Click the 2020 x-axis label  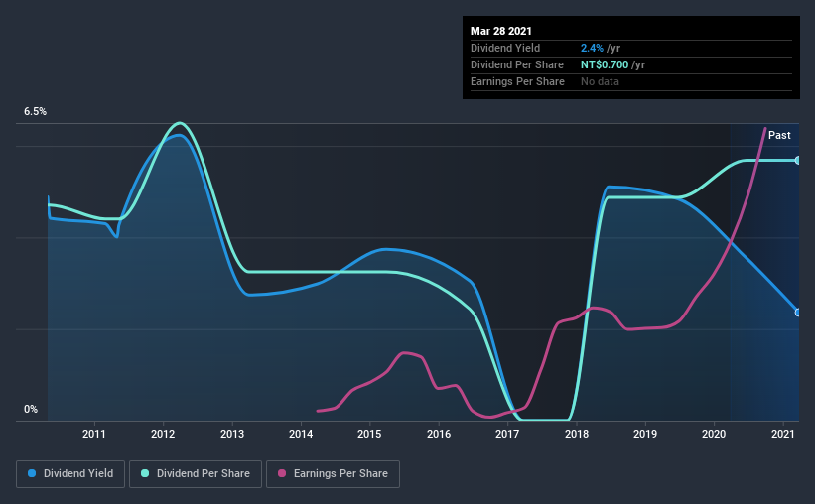pyautogui.click(x=714, y=434)
